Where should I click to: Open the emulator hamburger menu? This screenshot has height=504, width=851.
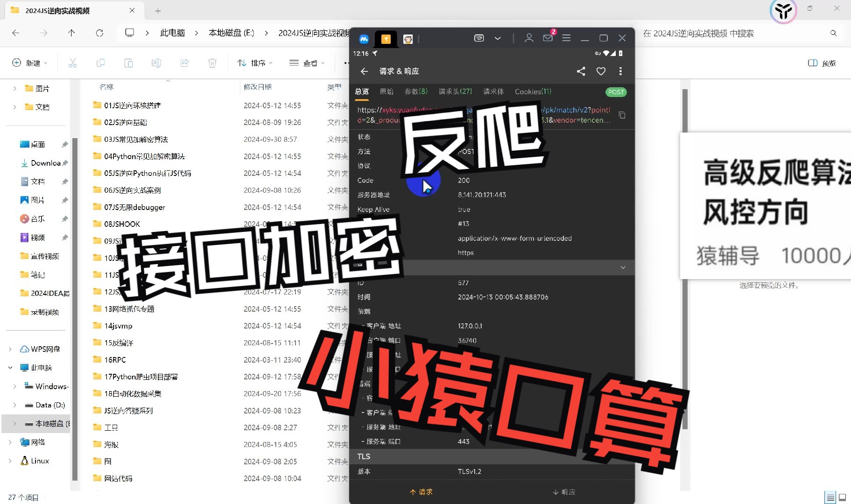566,38
